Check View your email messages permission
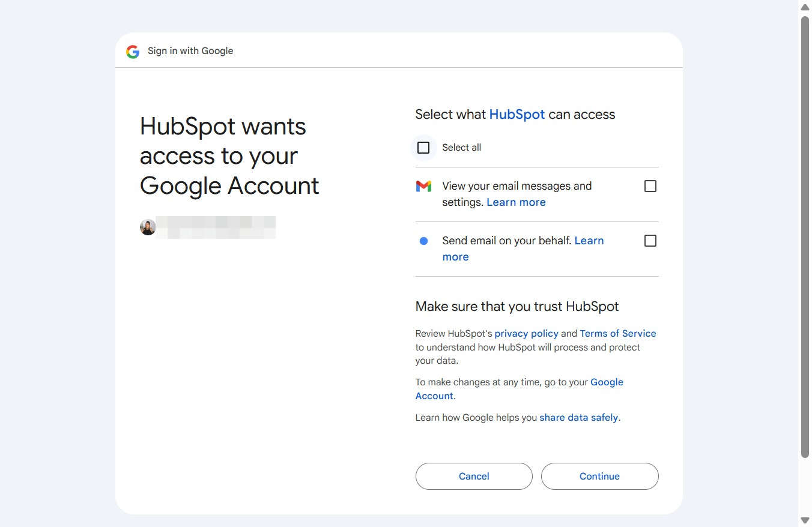Image resolution: width=812 pixels, height=527 pixels. coord(650,186)
